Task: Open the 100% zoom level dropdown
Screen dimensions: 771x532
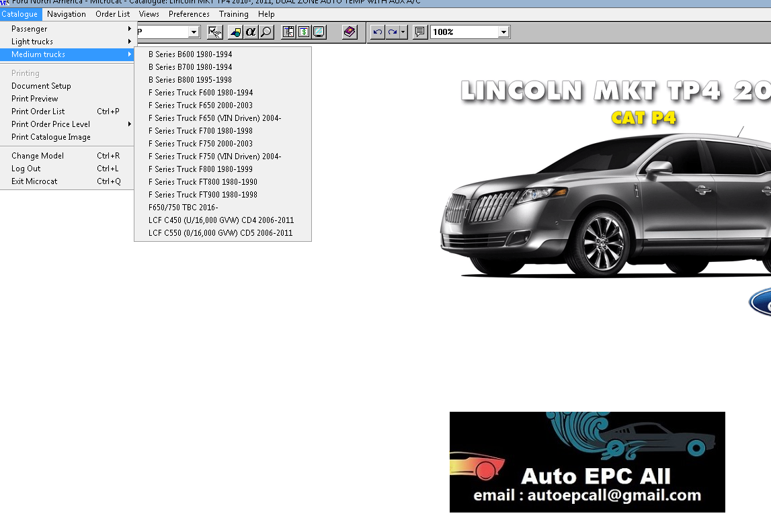Action: (503, 32)
